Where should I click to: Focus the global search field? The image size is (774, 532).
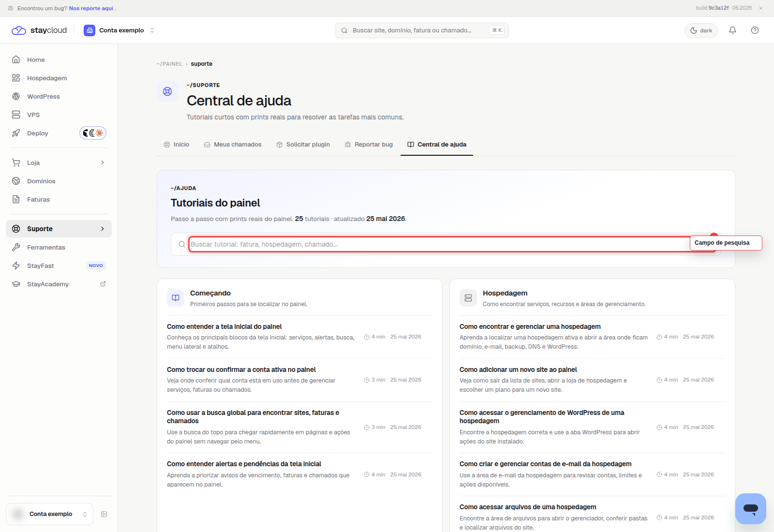(421, 30)
